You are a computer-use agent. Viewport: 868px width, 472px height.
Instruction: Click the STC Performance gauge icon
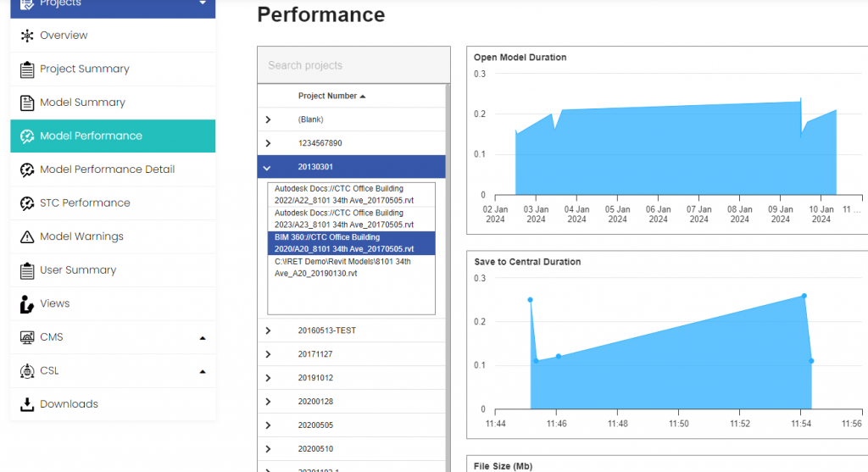click(26, 203)
